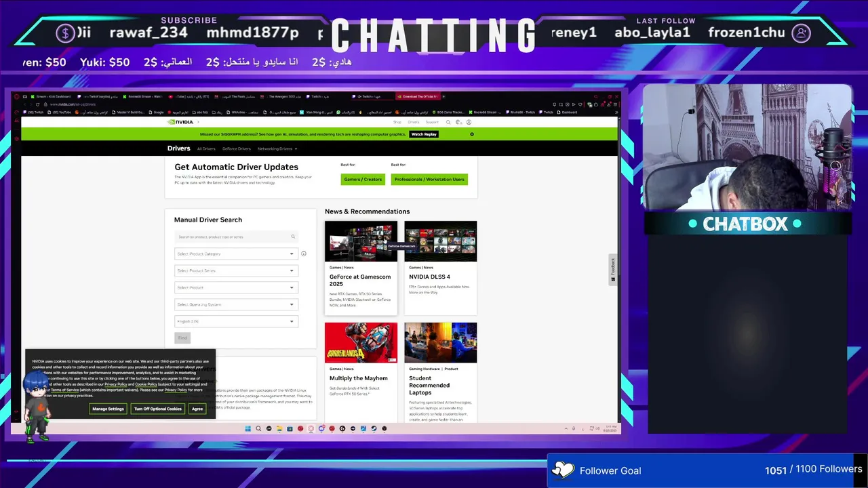The image size is (868, 488).
Task: Click the 'Yuki: $50' donation ticker entry
Action: pos(104,62)
